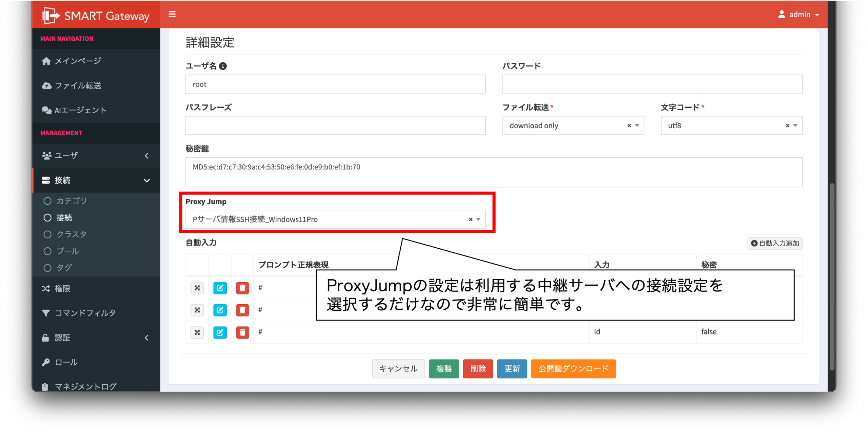Screen dimensions: 868x433
Task: Click the page vertical scrollbar
Action: tap(832, 276)
